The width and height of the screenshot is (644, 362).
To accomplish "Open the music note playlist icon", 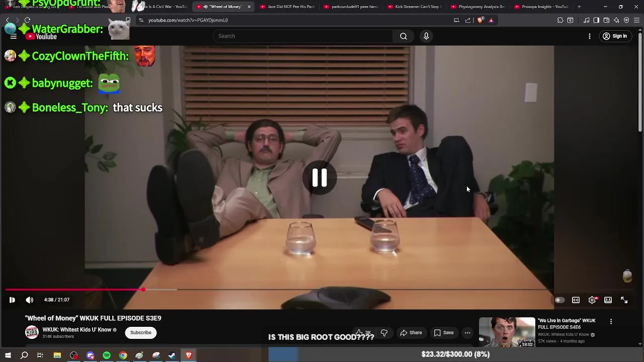I will (586, 20).
